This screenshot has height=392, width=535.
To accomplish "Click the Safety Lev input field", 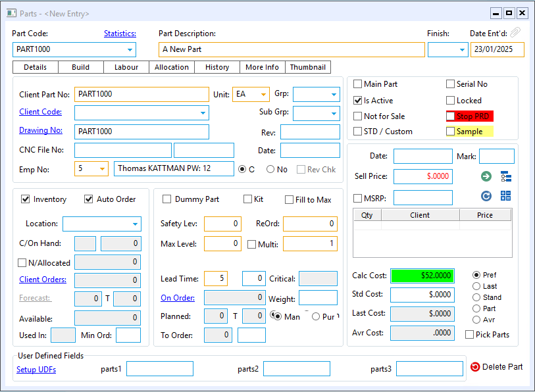I will 223,224.
